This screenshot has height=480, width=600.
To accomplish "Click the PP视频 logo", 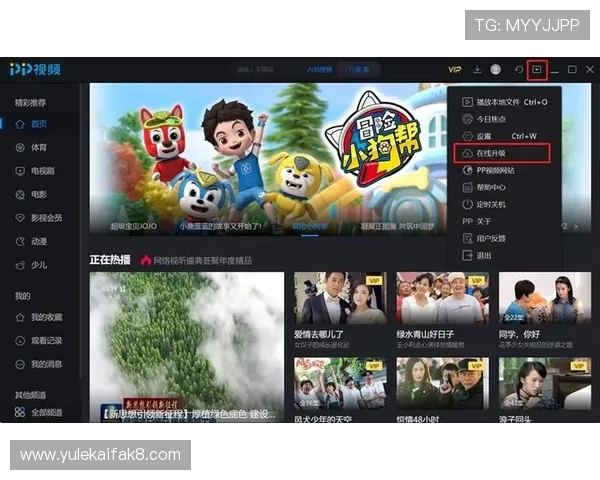I will (35, 69).
